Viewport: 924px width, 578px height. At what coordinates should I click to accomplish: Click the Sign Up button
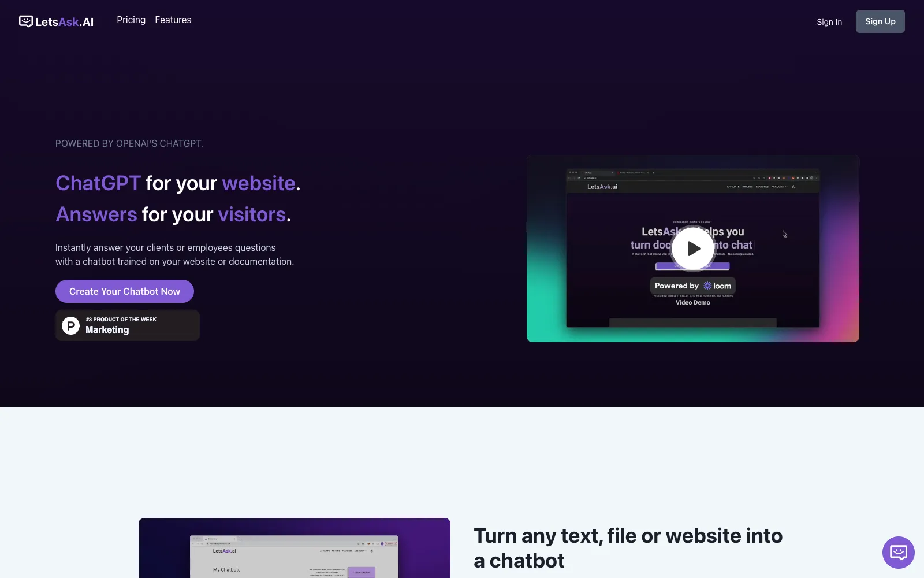(x=880, y=21)
